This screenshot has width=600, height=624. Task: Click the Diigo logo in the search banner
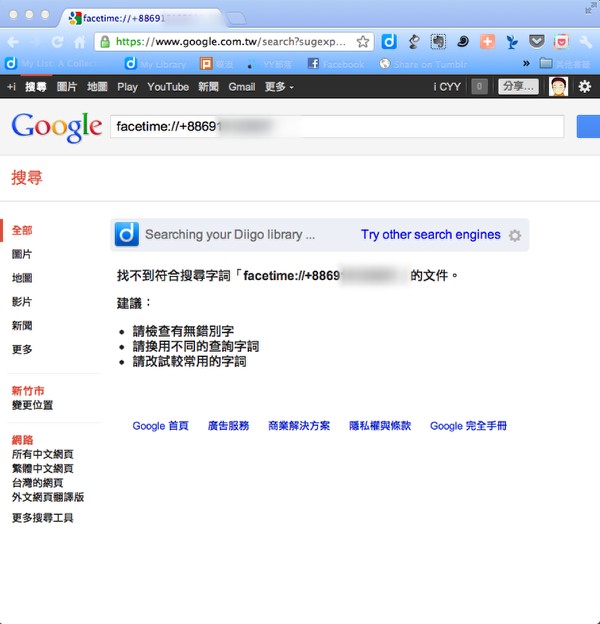(x=127, y=234)
